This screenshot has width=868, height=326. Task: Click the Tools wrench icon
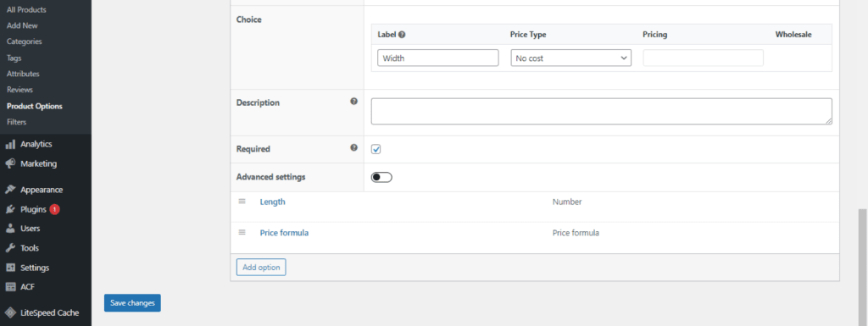[x=10, y=248]
